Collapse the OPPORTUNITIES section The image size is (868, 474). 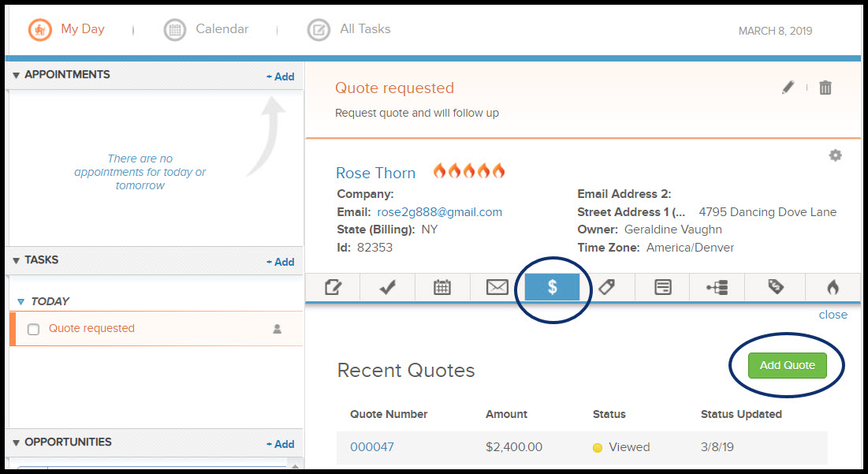click(x=16, y=442)
